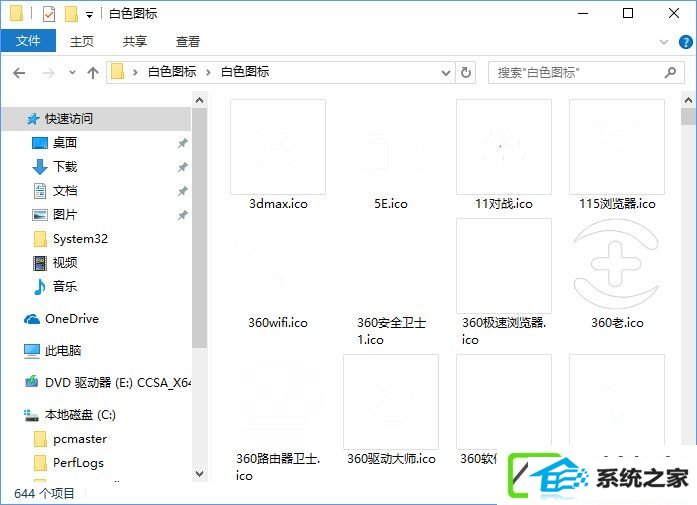Click the DVD drive icon

point(32,381)
